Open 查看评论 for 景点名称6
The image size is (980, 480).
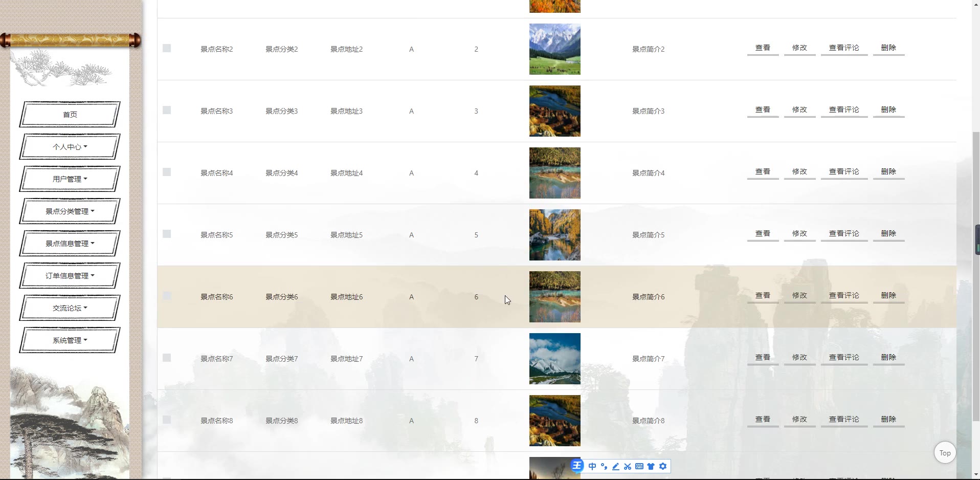844,296
